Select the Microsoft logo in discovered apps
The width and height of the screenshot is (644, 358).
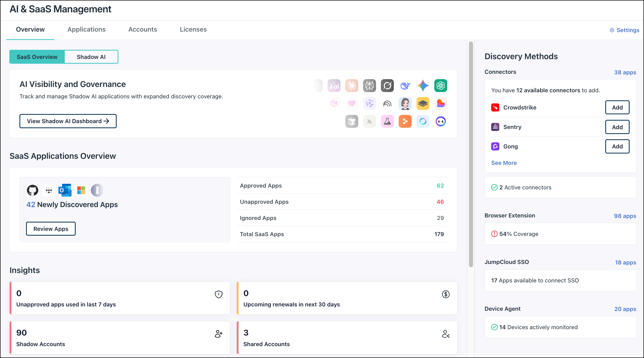(x=81, y=190)
